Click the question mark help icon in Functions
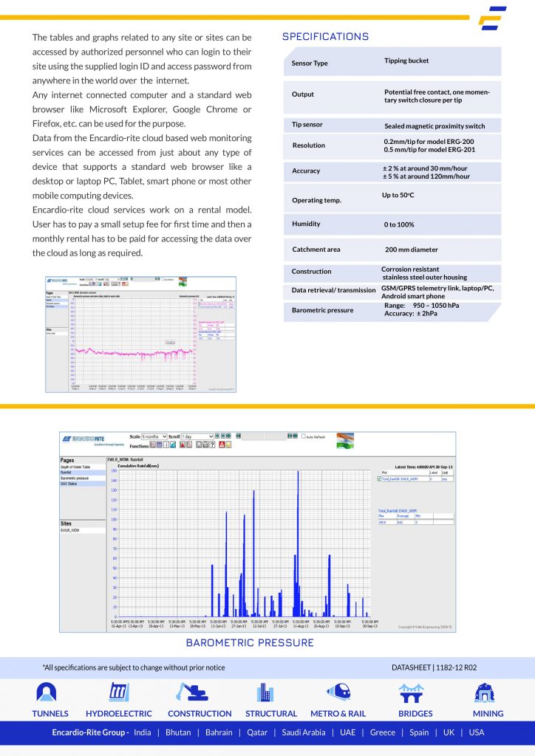This screenshot has height=756, width=535. pyautogui.click(x=212, y=444)
